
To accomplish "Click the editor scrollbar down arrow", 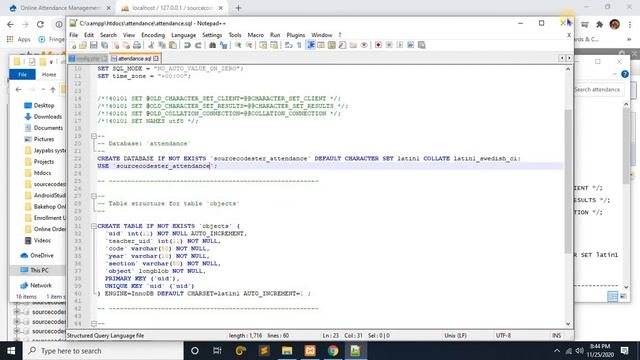I will (x=568, y=324).
